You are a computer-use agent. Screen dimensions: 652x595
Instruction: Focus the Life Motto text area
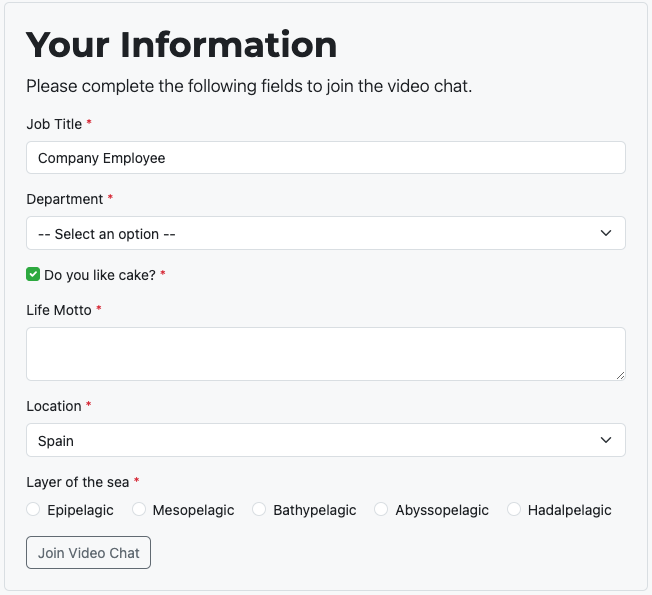325,354
